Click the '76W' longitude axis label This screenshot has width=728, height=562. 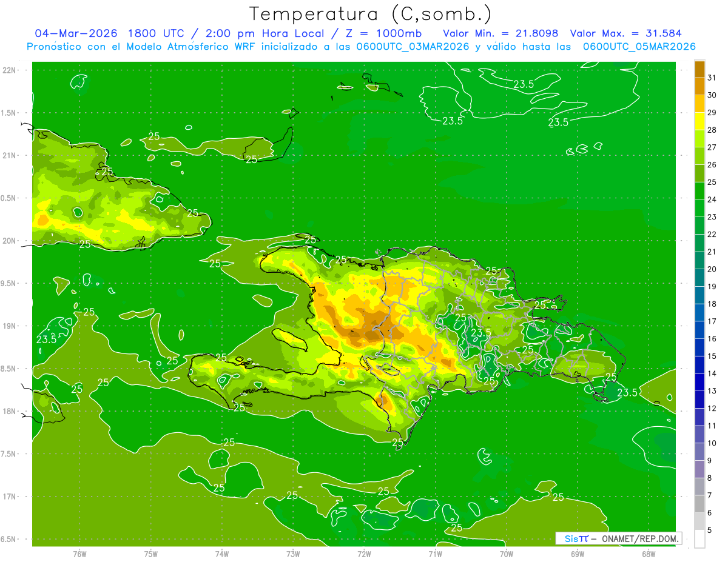tap(79, 554)
